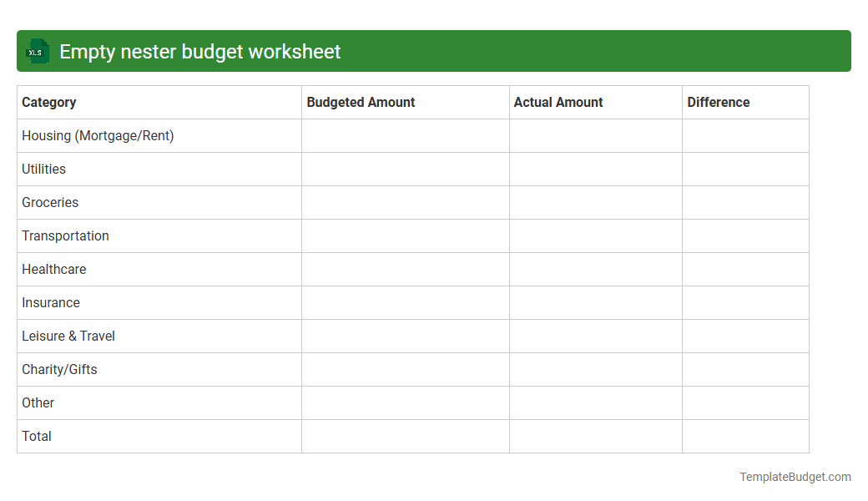Click the green XLS file icon
This screenshot has width=868, height=501.
(x=37, y=51)
